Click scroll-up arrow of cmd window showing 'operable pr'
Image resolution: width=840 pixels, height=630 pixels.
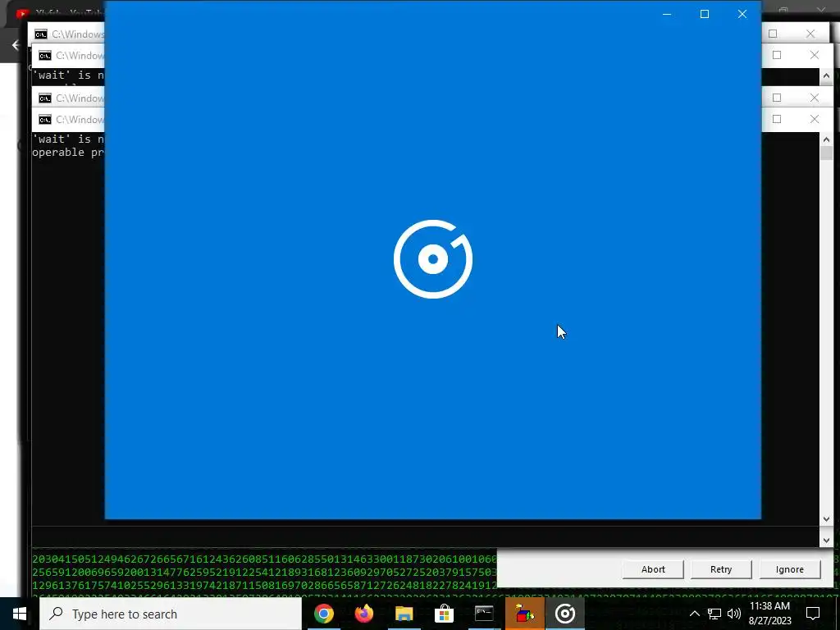click(826, 139)
